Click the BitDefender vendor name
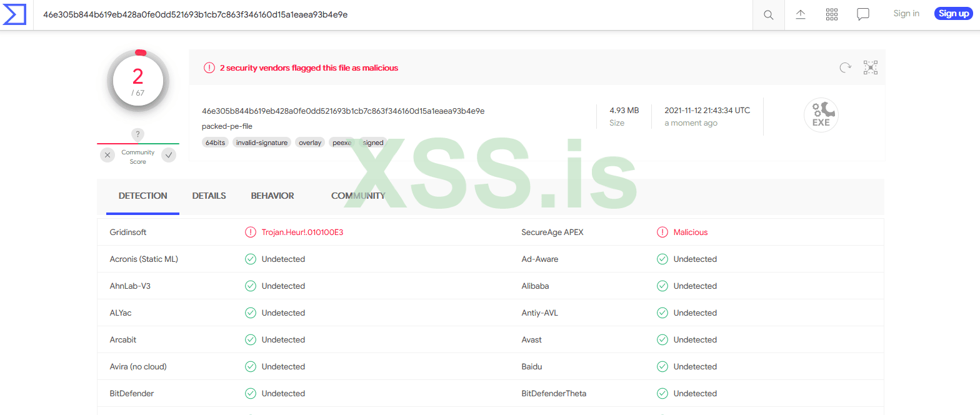The width and height of the screenshot is (980, 415). pyautogui.click(x=132, y=393)
